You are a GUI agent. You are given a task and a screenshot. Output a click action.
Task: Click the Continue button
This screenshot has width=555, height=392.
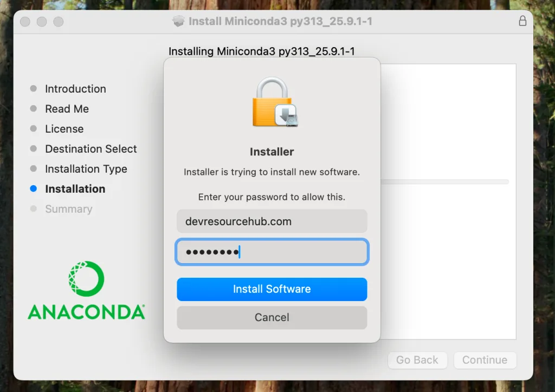coord(485,360)
